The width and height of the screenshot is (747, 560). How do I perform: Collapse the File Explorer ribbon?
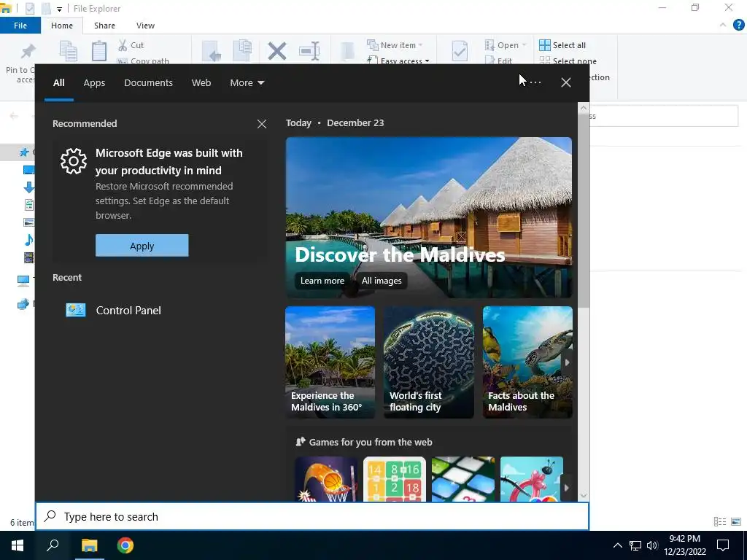click(x=723, y=25)
